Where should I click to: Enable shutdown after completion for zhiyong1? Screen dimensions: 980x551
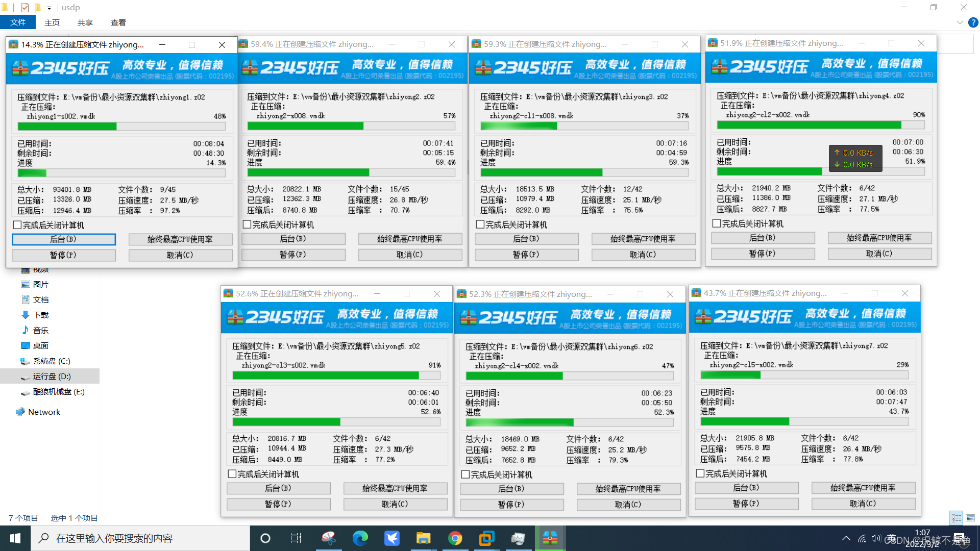click(x=18, y=225)
